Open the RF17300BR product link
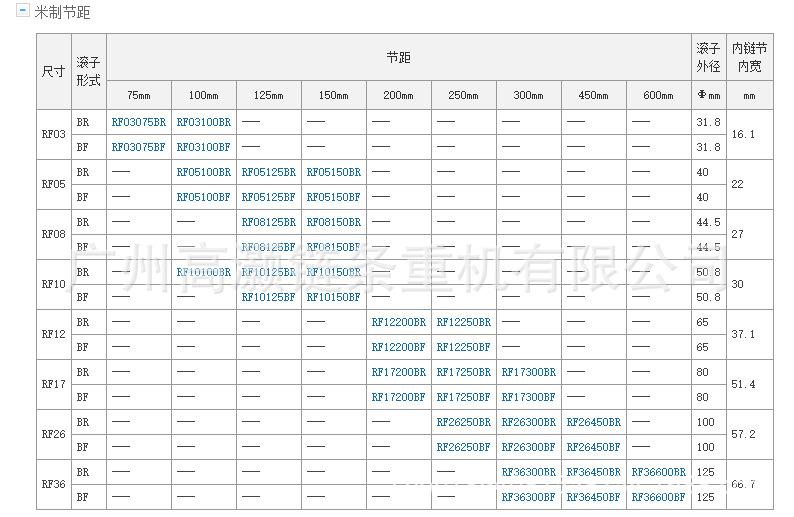 click(x=528, y=372)
